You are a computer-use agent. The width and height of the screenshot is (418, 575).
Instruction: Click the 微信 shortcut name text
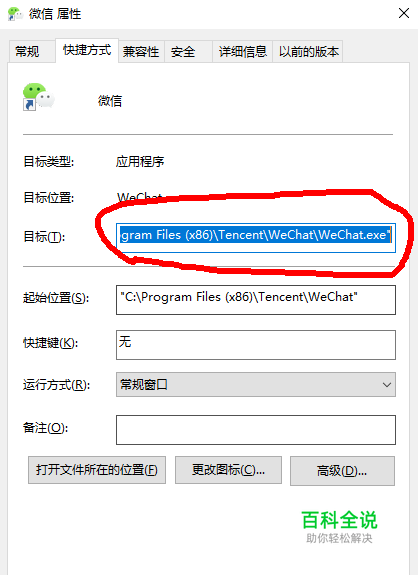110,100
